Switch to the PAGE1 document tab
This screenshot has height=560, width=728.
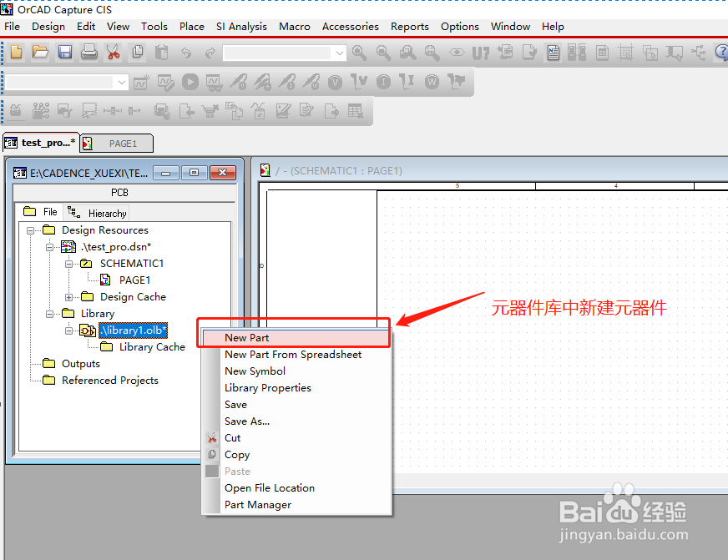tap(117, 144)
